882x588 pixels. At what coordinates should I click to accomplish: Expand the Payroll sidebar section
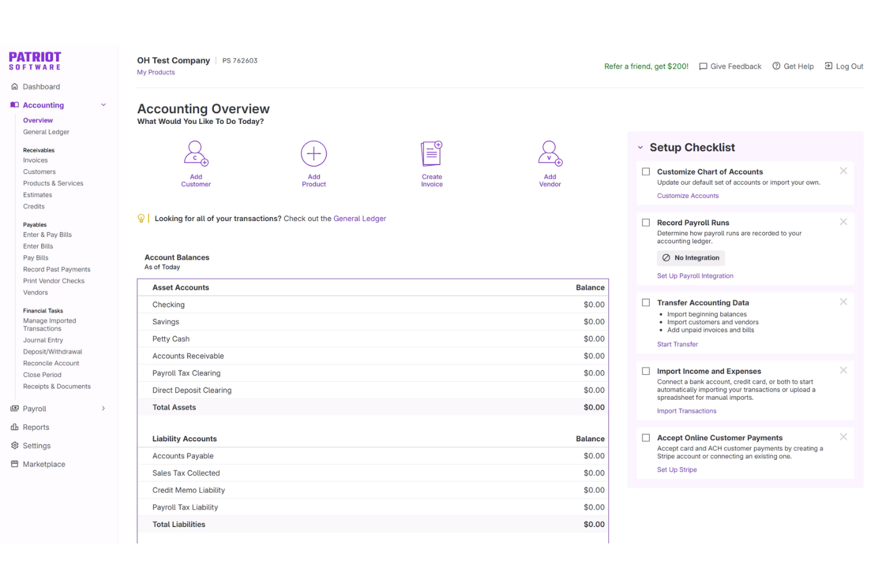click(x=104, y=409)
